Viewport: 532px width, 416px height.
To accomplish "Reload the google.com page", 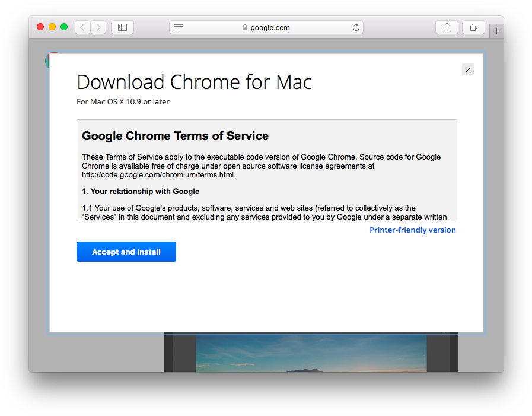I will tap(355, 27).
